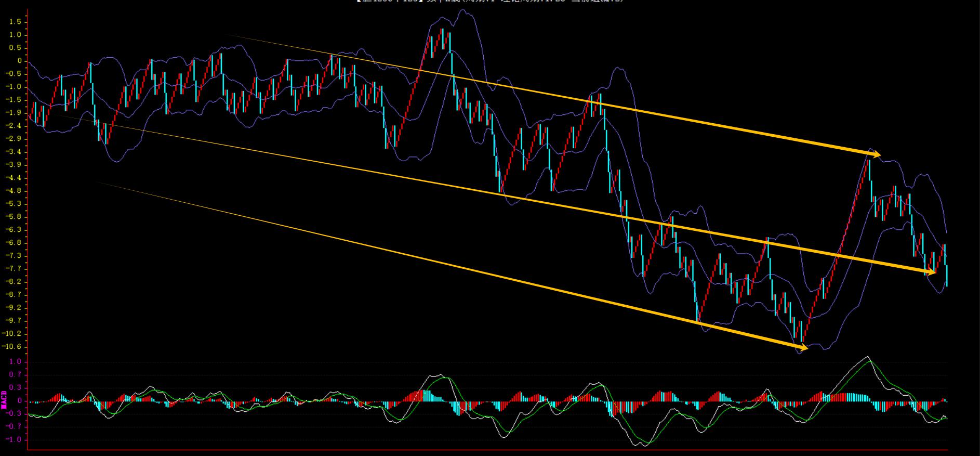Select the highest white MACD line peak
The width and height of the screenshot is (980, 456).
point(867,357)
